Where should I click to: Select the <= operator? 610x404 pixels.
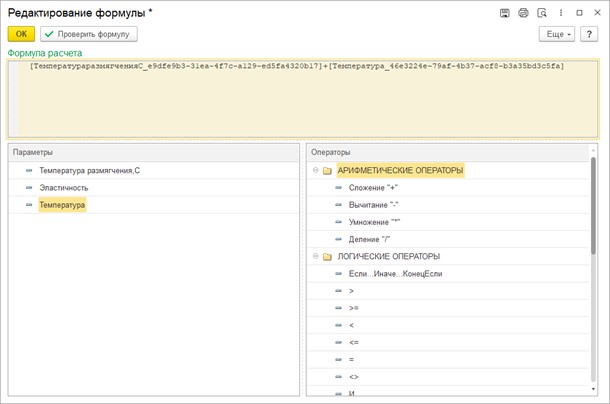[354, 343]
